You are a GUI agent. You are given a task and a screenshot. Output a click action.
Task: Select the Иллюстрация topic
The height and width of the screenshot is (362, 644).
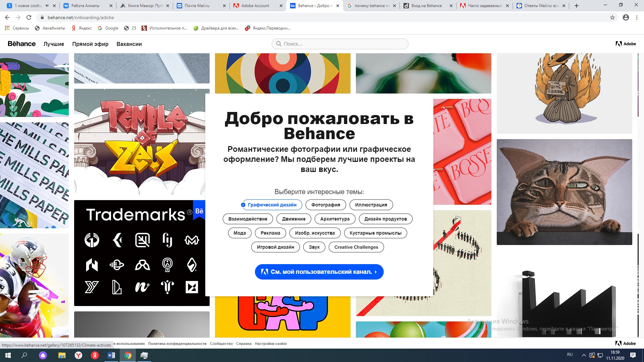tap(371, 205)
